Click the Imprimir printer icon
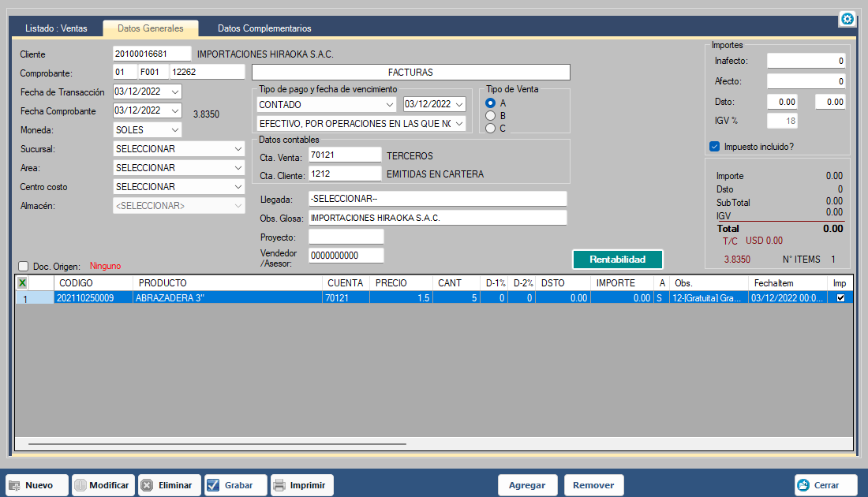This screenshot has width=868, height=497. click(x=279, y=485)
